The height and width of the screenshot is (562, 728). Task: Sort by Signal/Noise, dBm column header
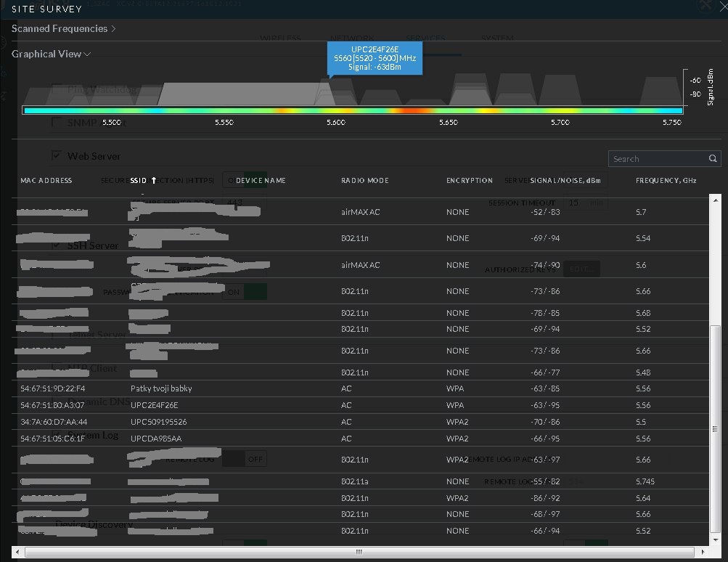(x=565, y=180)
